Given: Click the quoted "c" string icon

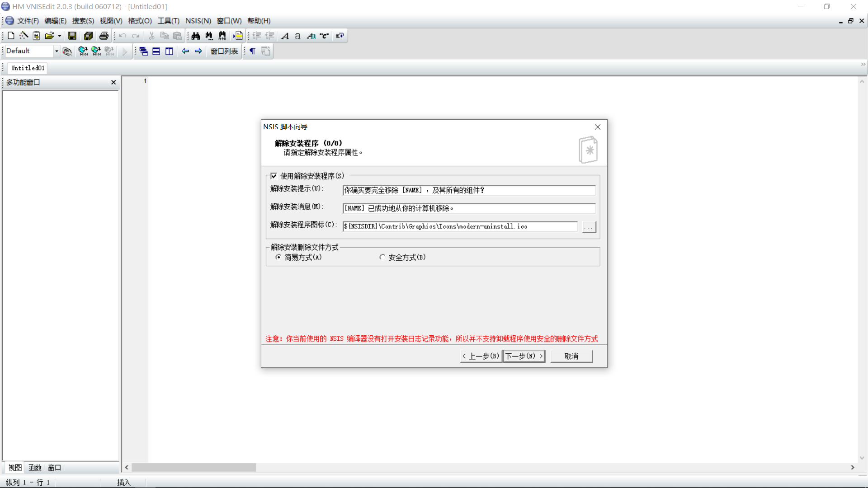Looking at the screenshot, I should [324, 36].
